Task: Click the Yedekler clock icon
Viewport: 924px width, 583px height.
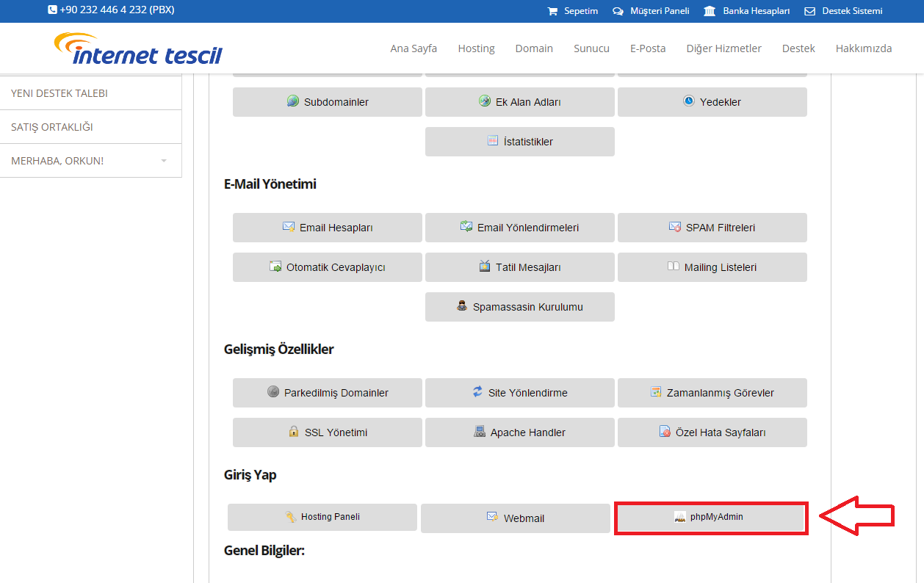Action: click(x=689, y=101)
